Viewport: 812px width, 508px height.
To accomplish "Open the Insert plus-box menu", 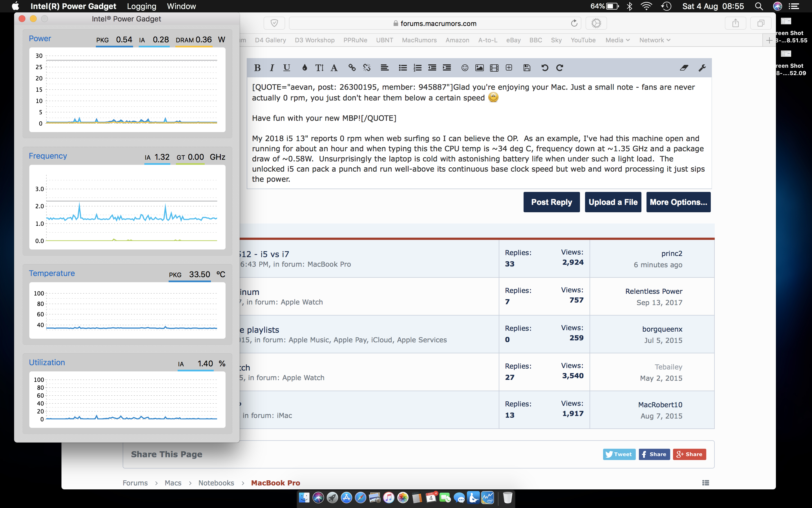I will tap(509, 68).
